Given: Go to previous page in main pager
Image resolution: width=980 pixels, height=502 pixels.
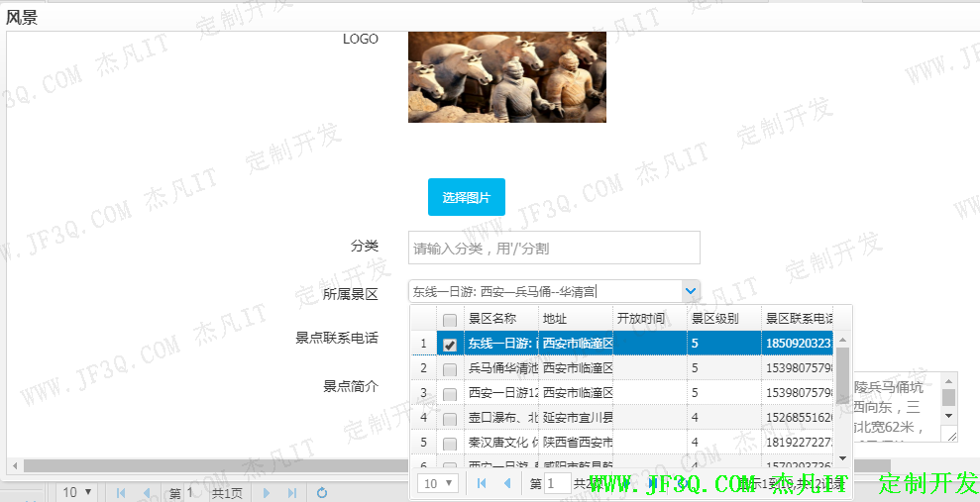Looking at the screenshot, I should (x=147, y=492).
